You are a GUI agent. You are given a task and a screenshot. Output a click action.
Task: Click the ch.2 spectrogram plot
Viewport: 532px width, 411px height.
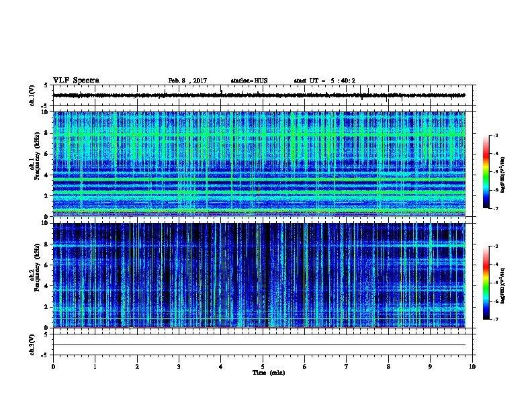(x=259, y=275)
